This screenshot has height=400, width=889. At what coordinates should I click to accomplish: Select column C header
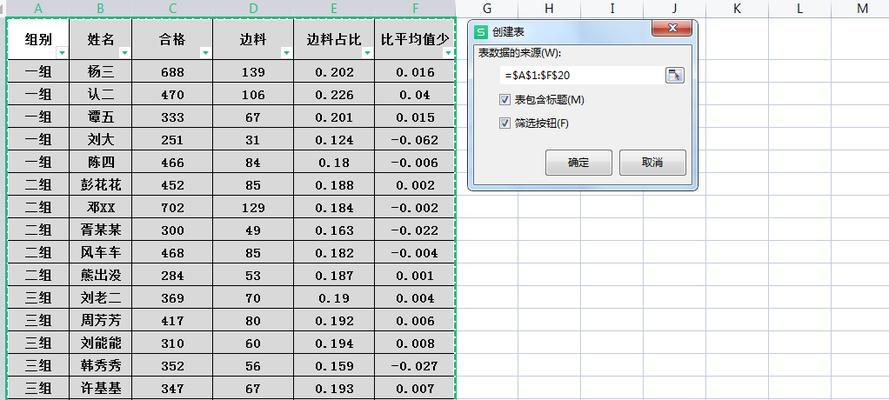(x=172, y=8)
